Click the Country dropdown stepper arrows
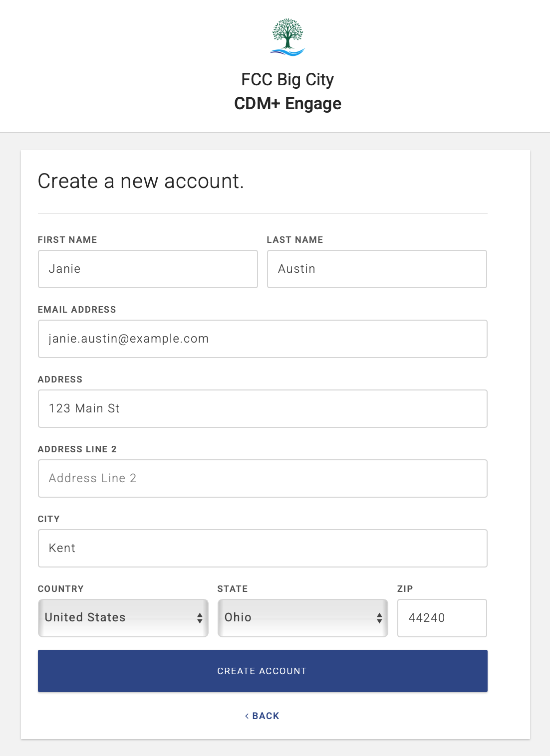This screenshot has height=756, width=550. pos(200,618)
